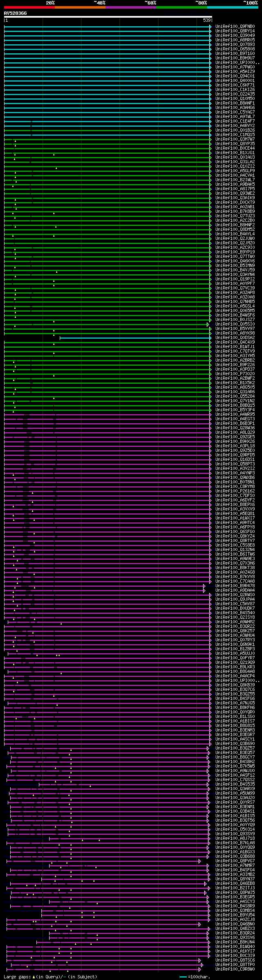
Task: Select label UniRef100_Q8YP35
Action: (235, 144)
